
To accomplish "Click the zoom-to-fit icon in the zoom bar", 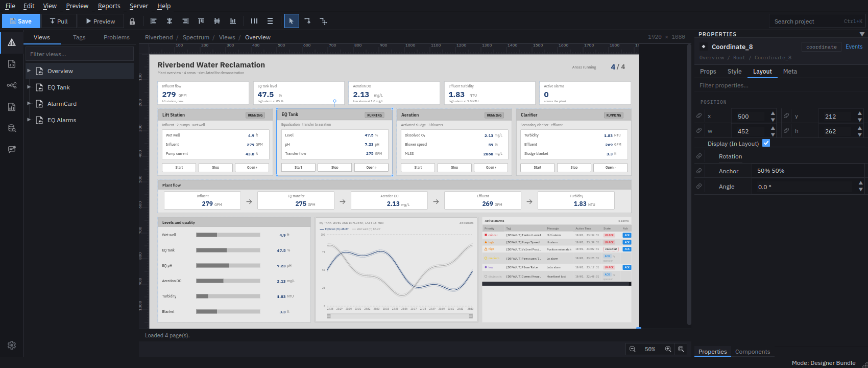I will (x=681, y=349).
